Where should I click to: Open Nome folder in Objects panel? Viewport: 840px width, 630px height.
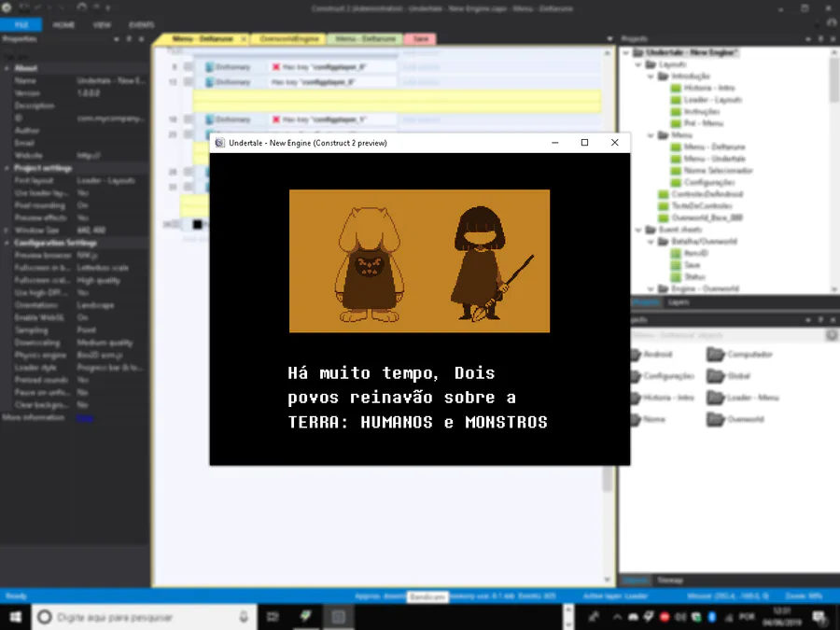pos(649,419)
